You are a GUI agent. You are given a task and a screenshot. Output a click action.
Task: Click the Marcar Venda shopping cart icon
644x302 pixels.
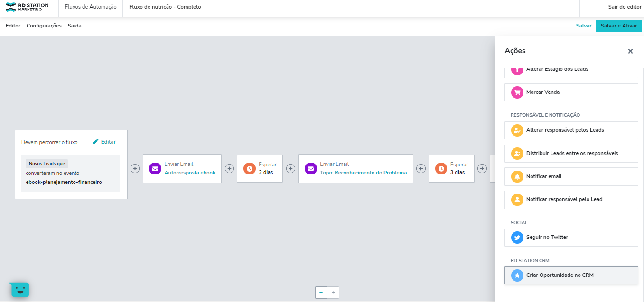tap(517, 92)
